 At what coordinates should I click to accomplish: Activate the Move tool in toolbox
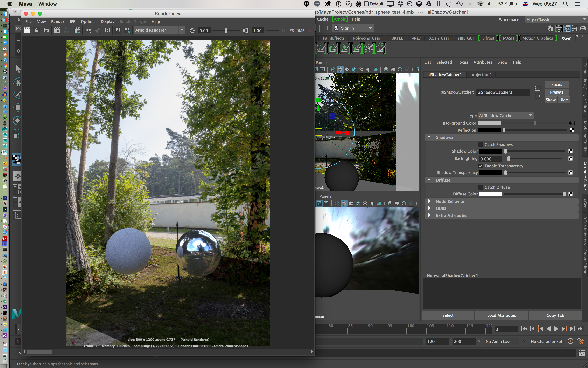[x=17, y=108]
